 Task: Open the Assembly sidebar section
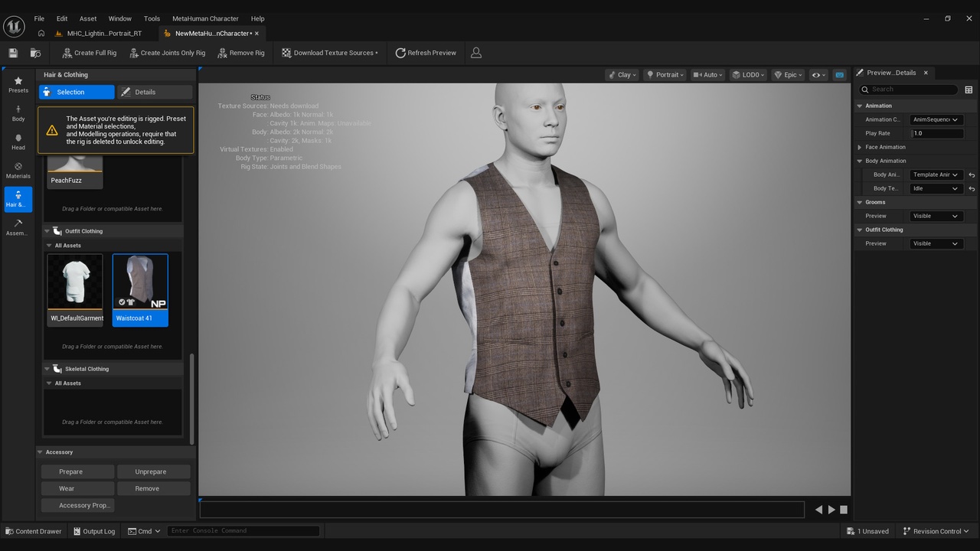(18, 227)
